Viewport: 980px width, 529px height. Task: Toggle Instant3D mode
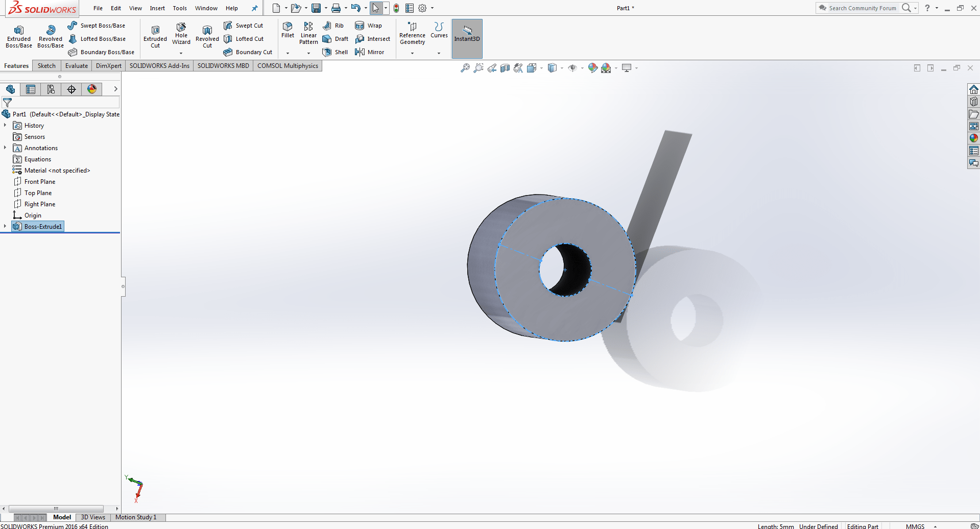point(467,38)
